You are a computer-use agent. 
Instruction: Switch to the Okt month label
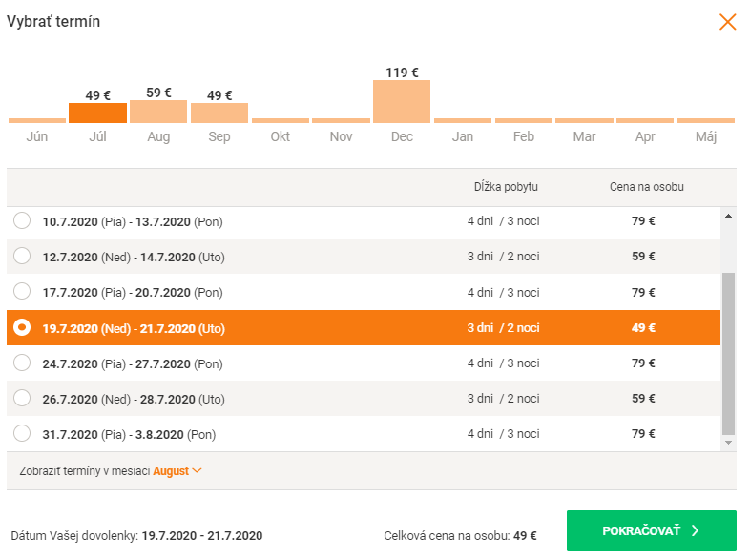(x=281, y=136)
